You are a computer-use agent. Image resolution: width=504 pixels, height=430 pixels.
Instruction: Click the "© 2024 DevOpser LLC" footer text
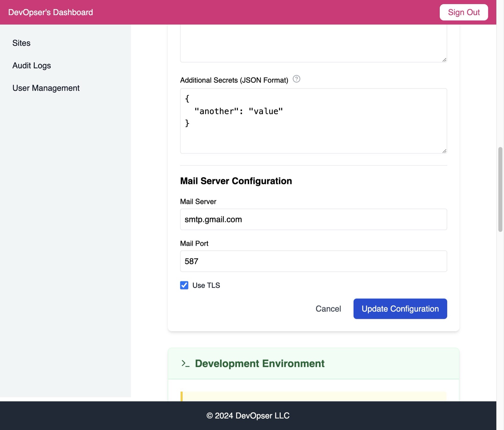pos(248,416)
